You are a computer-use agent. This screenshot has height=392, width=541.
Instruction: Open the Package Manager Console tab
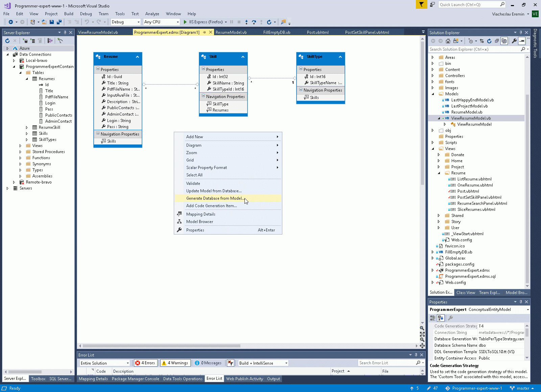pos(135,379)
